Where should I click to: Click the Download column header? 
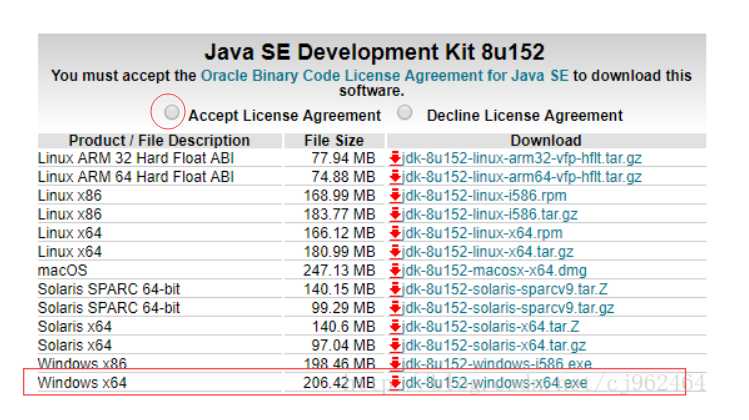[x=546, y=140]
